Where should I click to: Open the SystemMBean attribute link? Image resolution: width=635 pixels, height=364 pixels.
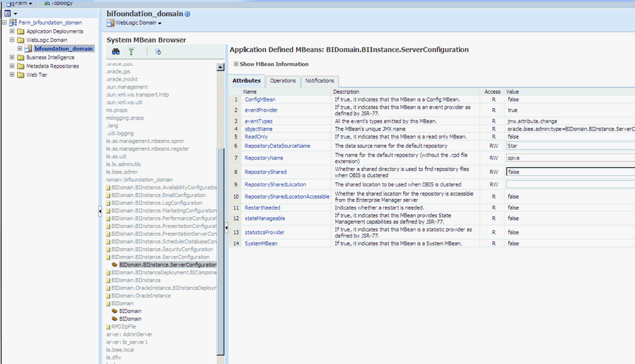click(261, 243)
